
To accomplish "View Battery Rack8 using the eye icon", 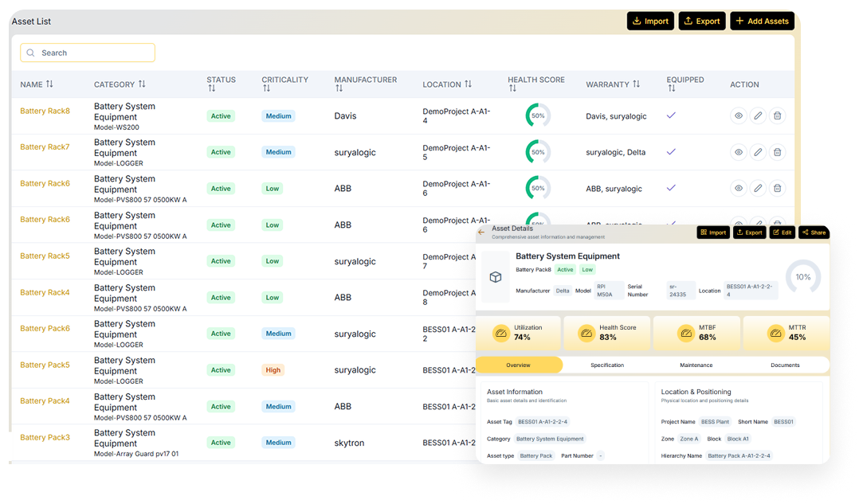I will [x=739, y=116].
